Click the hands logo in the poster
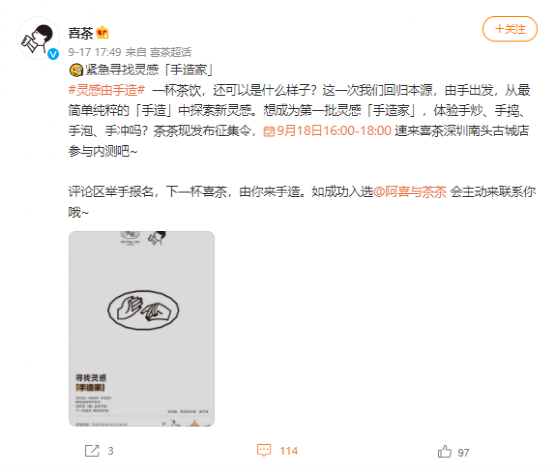 [x=143, y=310]
